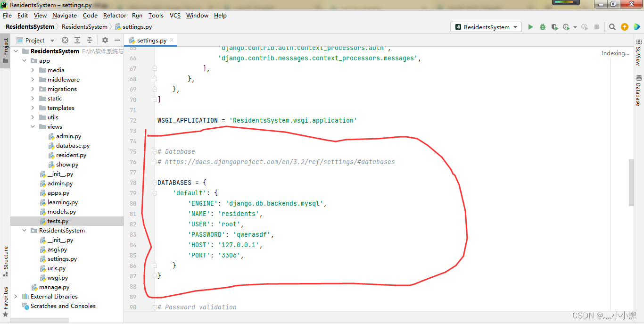Click the stop process square icon
Viewport: 644px width, 324px height.
[597, 27]
